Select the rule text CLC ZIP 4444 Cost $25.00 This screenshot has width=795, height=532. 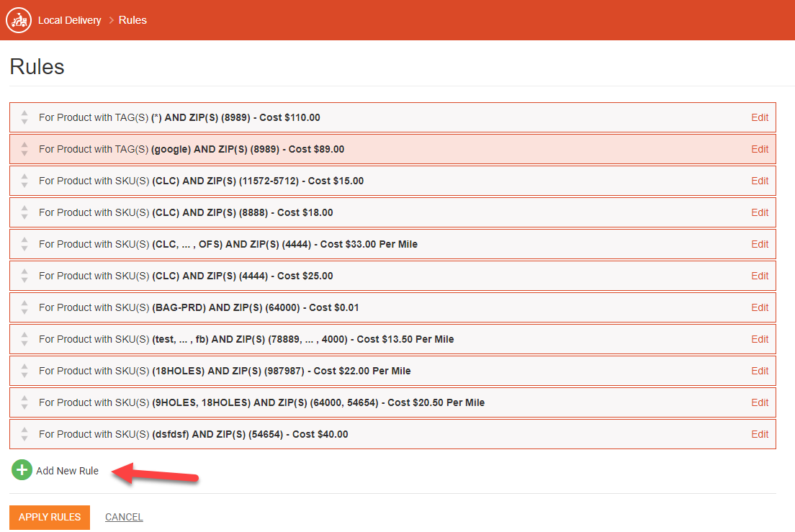(x=186, y=276)
